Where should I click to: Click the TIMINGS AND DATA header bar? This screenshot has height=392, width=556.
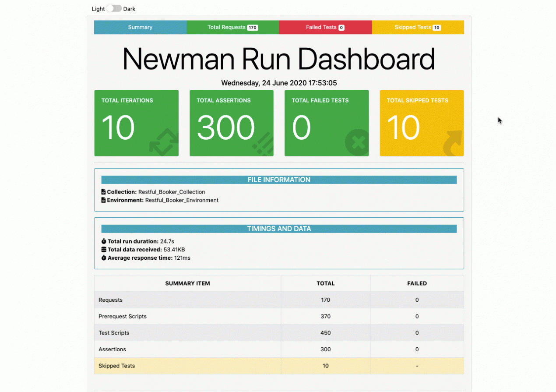click(279, 229)
